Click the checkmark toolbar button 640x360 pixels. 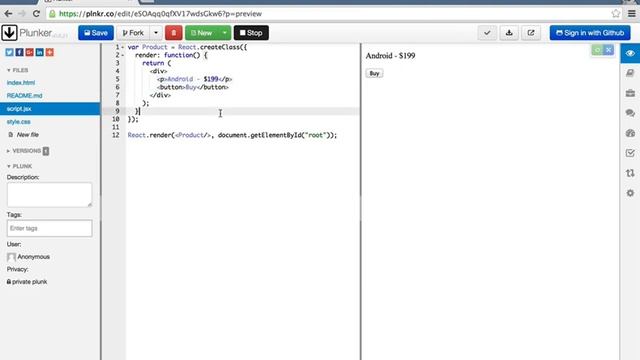click(x=487, y=33)
